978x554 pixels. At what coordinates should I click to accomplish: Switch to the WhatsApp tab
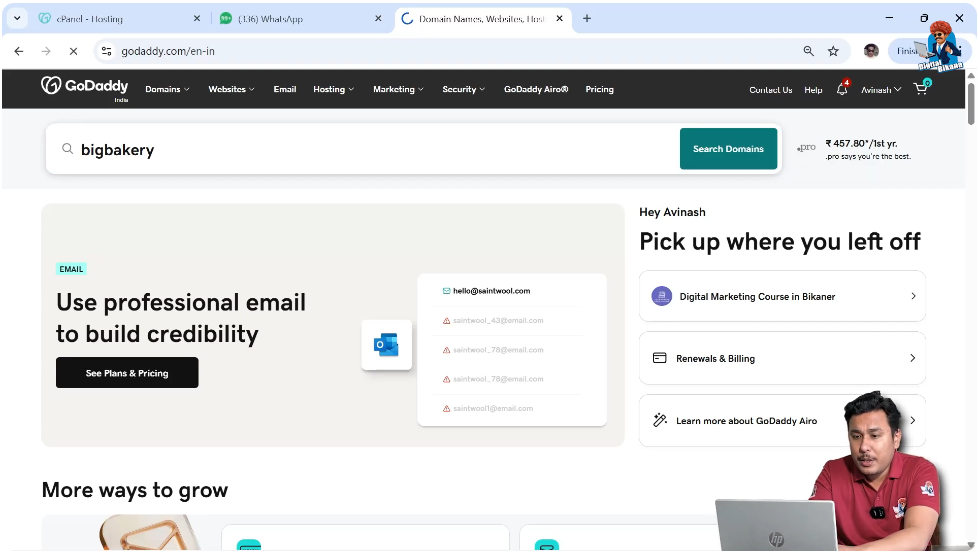pyautogui.click(x=300, y=19)
